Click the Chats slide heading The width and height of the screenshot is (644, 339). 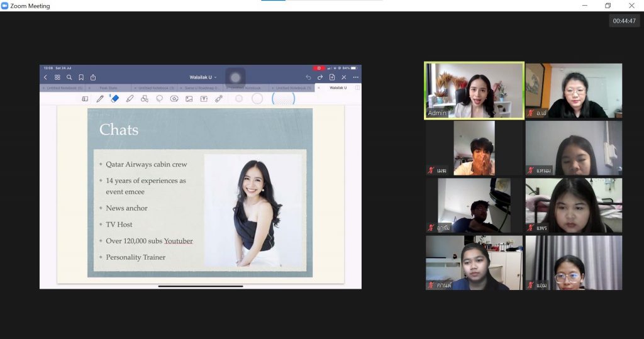(119, 130)
